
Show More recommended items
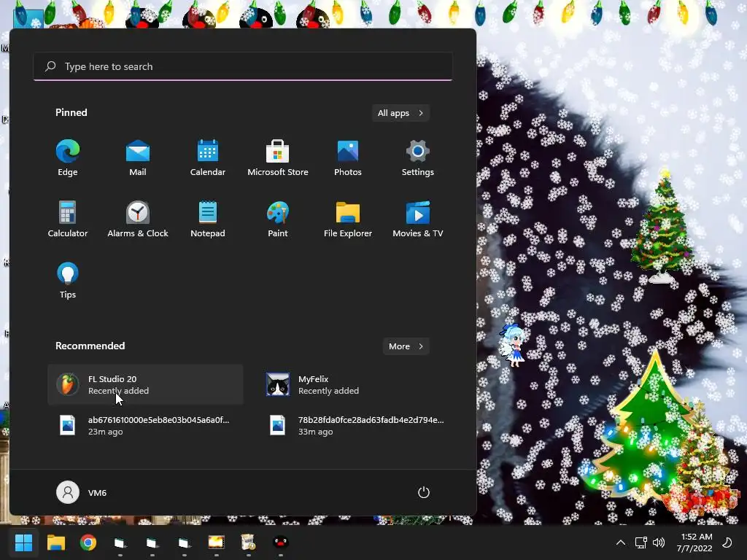coord(406,346)
